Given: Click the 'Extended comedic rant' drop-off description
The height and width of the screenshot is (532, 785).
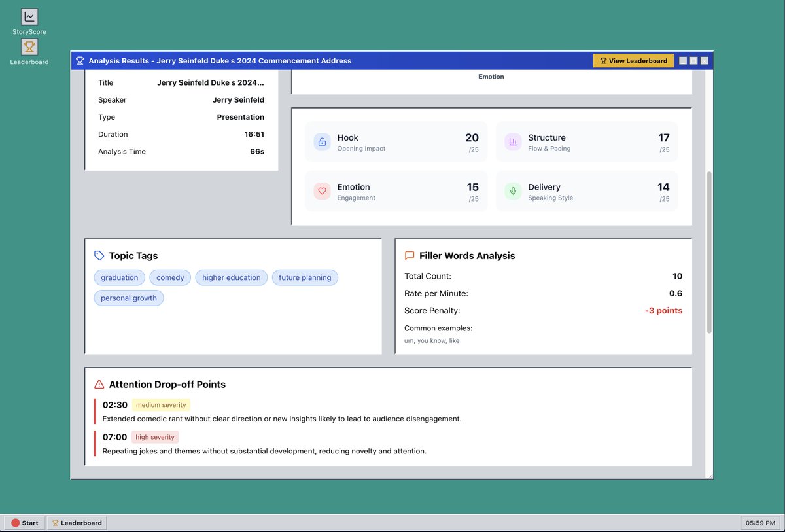Looking at the screenshot, I should click(282, 419).
